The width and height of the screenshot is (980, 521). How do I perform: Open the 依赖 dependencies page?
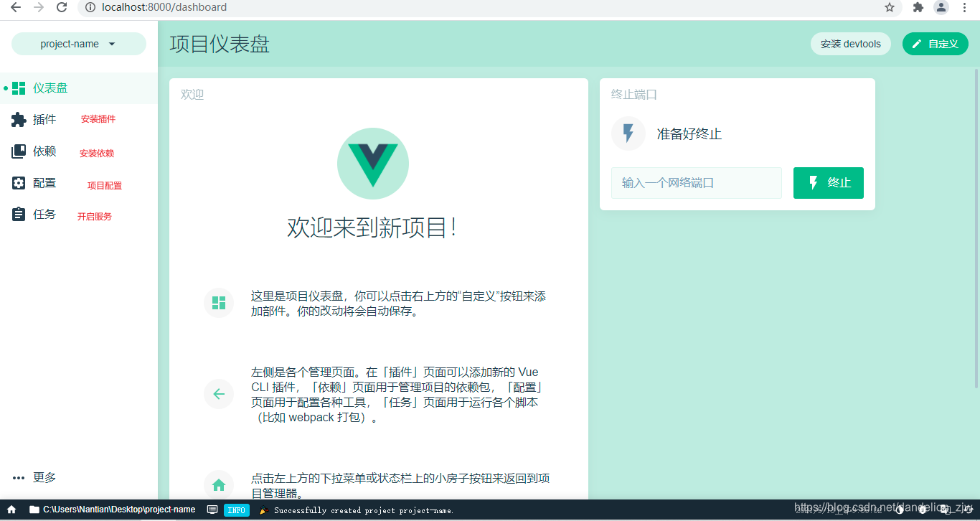[x=79, y=151]
